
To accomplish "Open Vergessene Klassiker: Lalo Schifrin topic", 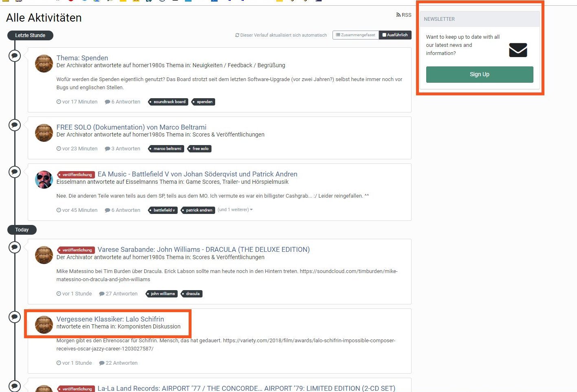I will (x=110, y=319).
